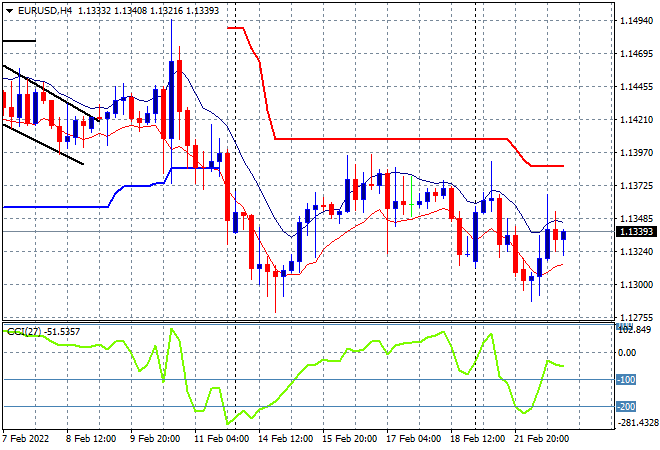The height and width of the screenshot is (450, 660).
Task: Select the 11 Feb 04:00 time label
Action: point(221,439)
